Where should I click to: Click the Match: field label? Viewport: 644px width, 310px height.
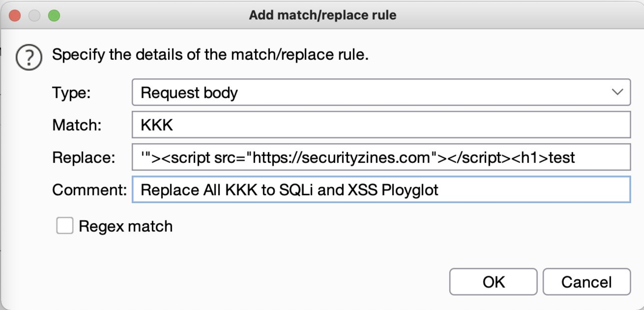point(77,125)
